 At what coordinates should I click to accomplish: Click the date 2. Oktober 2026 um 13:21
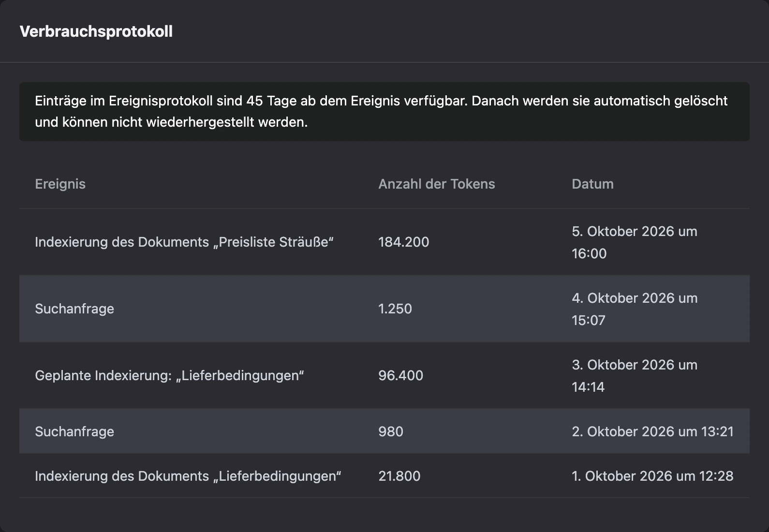(652, 431)
